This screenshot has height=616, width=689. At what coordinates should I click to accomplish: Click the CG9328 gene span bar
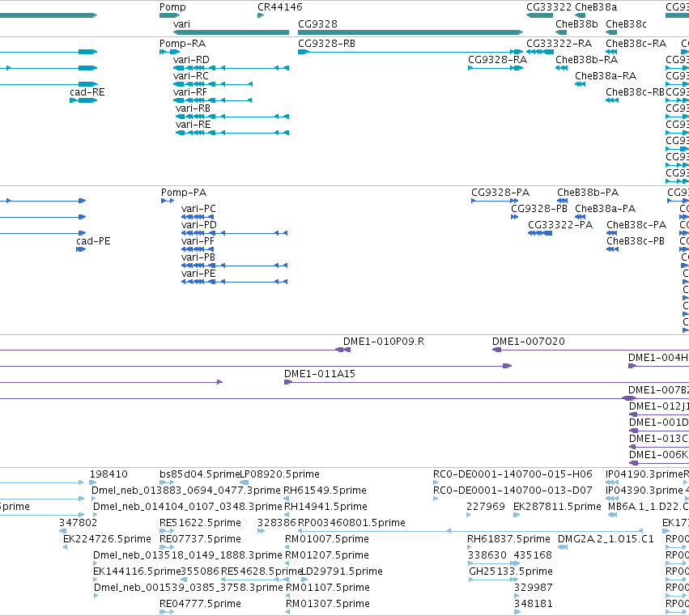[x=410, y=32]
